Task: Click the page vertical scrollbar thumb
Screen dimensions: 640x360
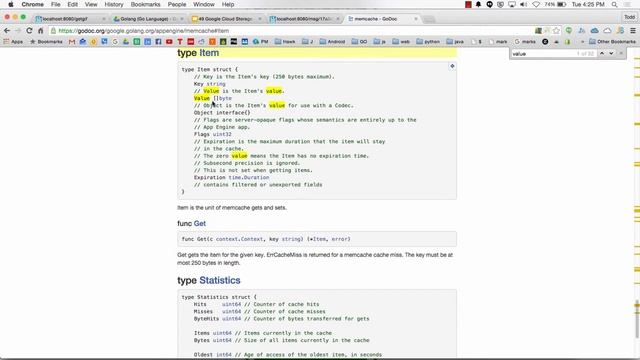Action: [x=637, y=319]
